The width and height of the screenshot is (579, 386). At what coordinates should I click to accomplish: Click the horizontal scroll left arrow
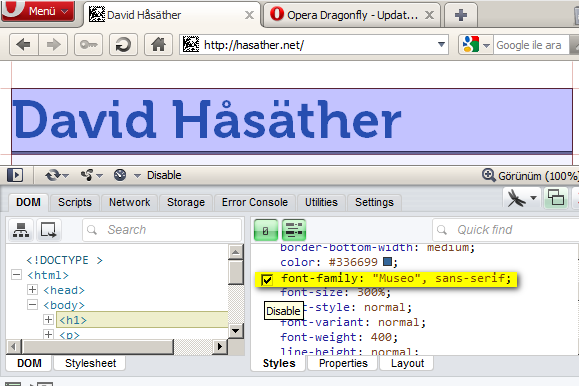coord(14,346)
